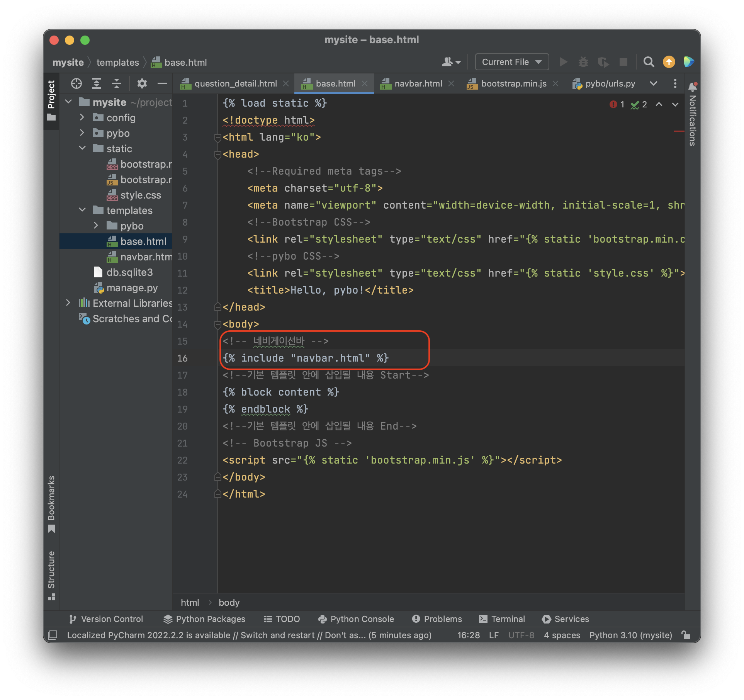Toggle read-only lock icon in status bar
The height and width of the screenshot is (700, 744).
(x=686, y=635)
